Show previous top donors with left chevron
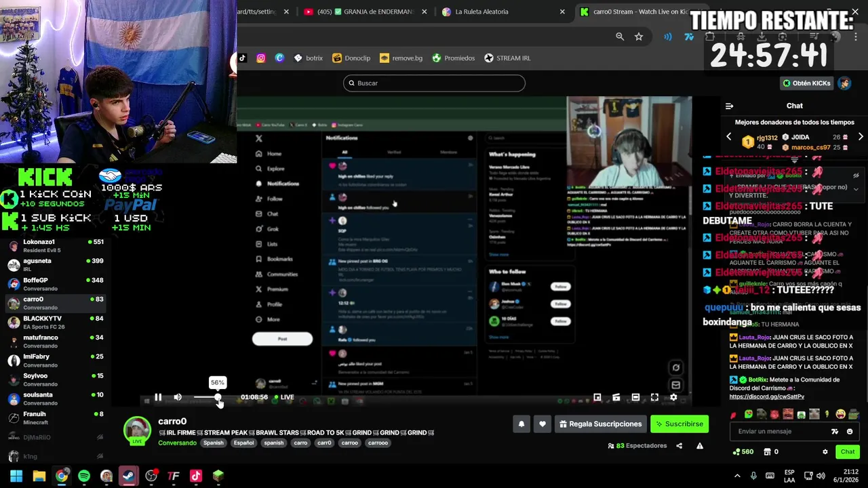 point(729,137)
